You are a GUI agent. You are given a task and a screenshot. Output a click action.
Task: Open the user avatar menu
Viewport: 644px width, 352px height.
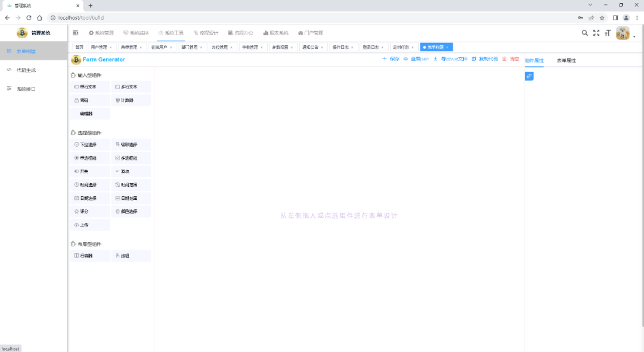click(x=623, y=33)
